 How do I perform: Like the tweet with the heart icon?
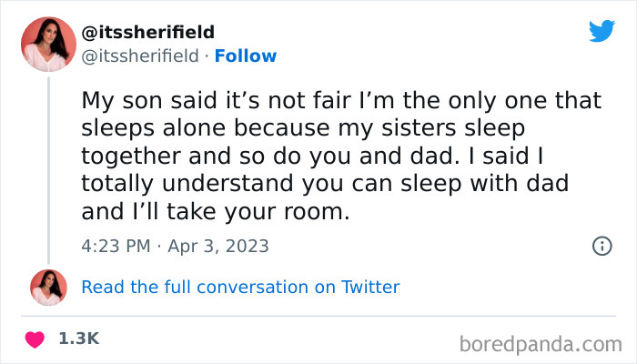click(x=36, y=339)
